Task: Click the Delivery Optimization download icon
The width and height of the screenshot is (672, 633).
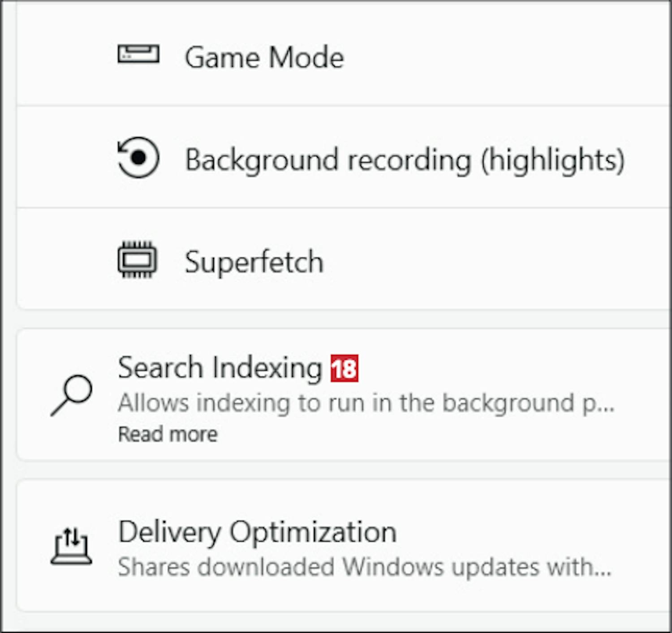Action: point(71,546)
